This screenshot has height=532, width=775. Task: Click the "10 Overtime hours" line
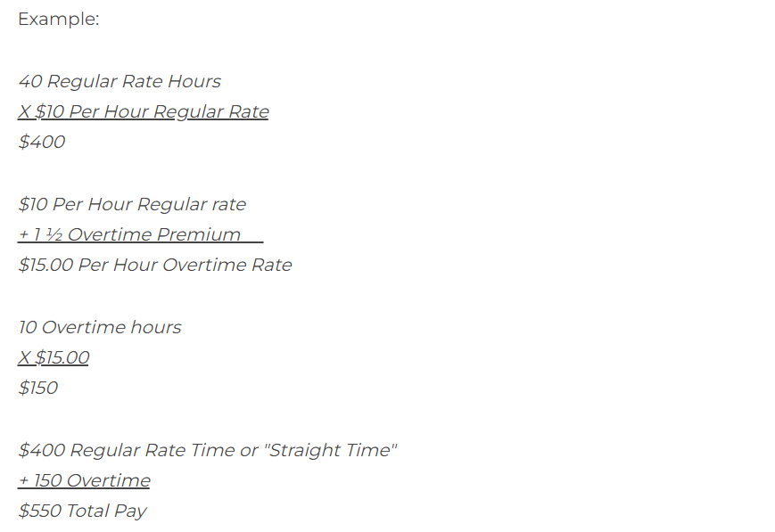pyautogui.click(x=99, y=327)
